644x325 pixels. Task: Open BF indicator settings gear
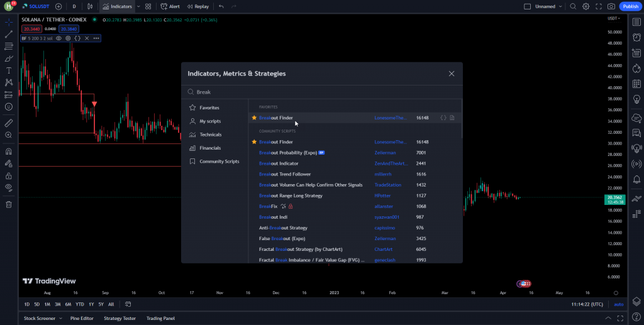point(68,38)
